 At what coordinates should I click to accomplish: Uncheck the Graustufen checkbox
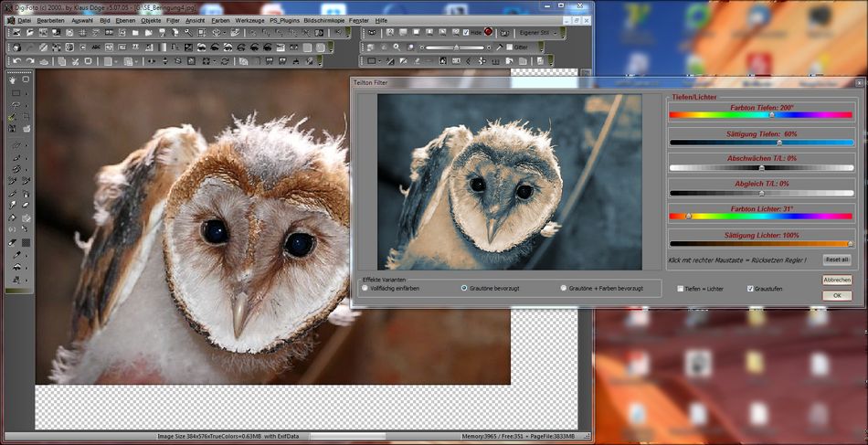point(750,288)
